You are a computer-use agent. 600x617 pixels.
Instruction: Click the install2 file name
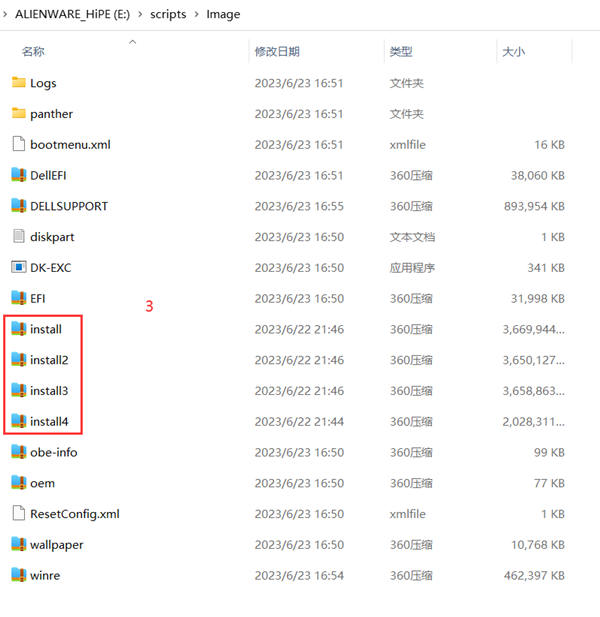(49, 360)
